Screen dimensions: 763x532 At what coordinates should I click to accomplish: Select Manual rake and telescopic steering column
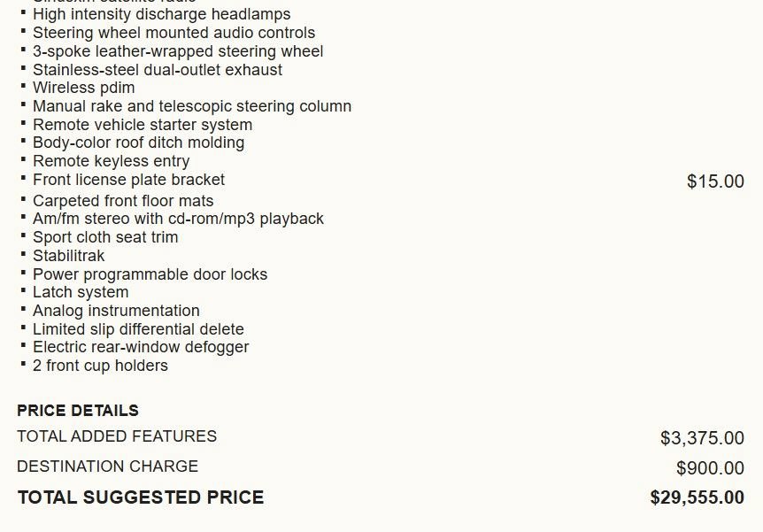pos(192,106)
